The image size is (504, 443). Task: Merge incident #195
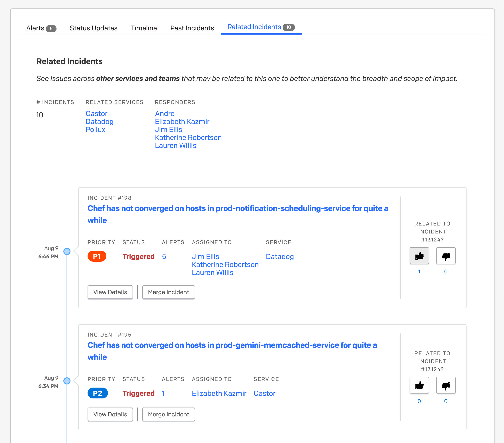tap(168, 414)
